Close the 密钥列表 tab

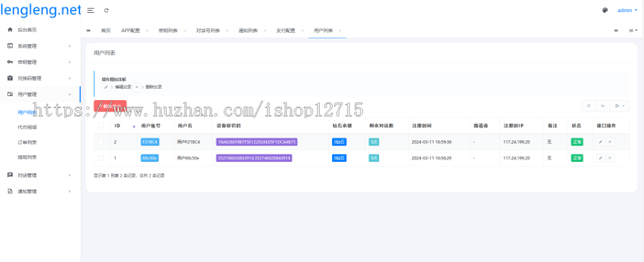[185, 30]
